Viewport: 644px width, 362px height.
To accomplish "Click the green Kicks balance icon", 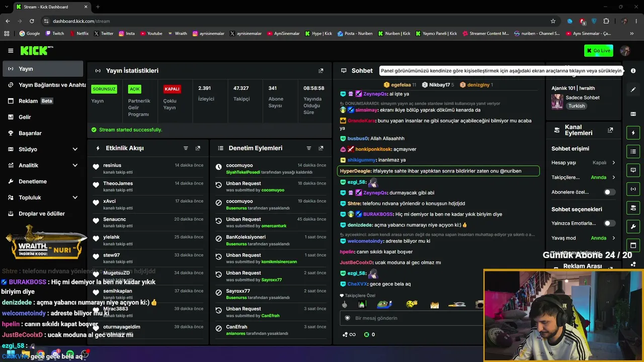I will [366, 334].
